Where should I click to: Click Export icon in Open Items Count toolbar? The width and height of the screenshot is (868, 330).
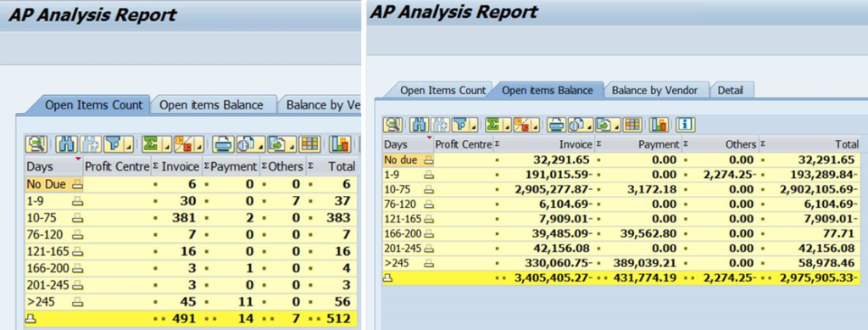276,144
